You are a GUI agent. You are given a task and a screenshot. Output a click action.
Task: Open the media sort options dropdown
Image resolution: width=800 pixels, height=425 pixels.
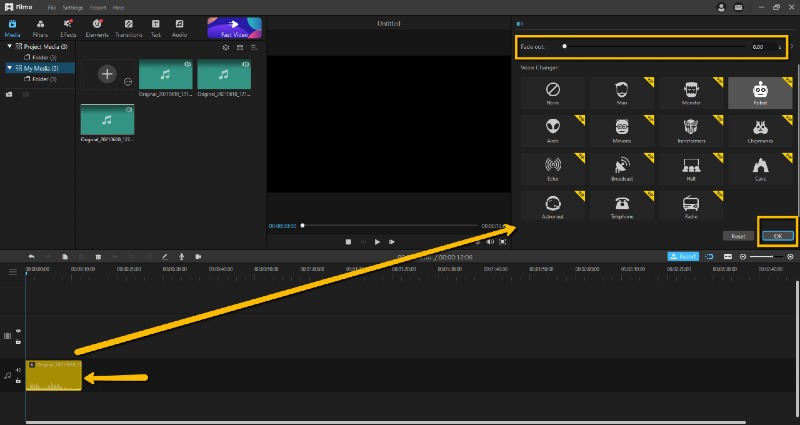[x=254, y=47]
